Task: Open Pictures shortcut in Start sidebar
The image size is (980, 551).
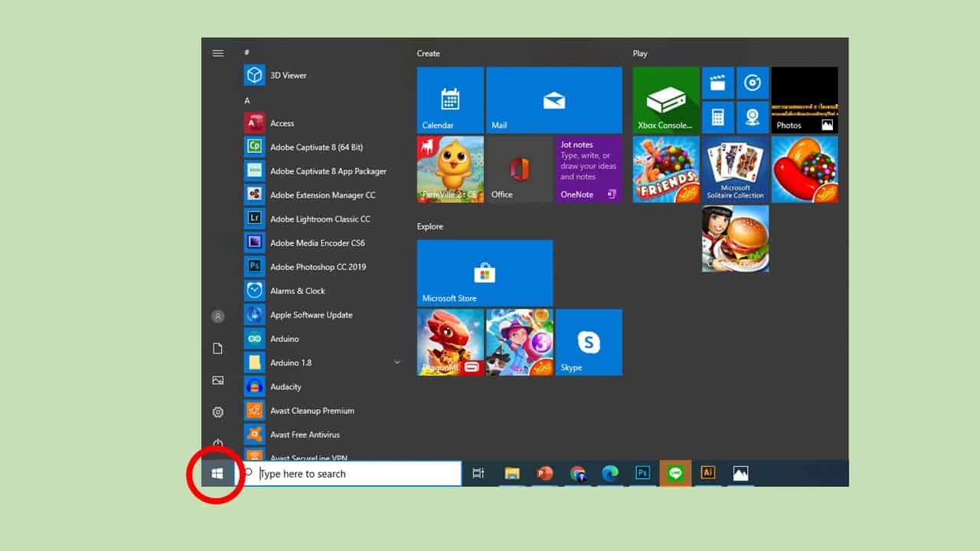Action: pos(218,380)
